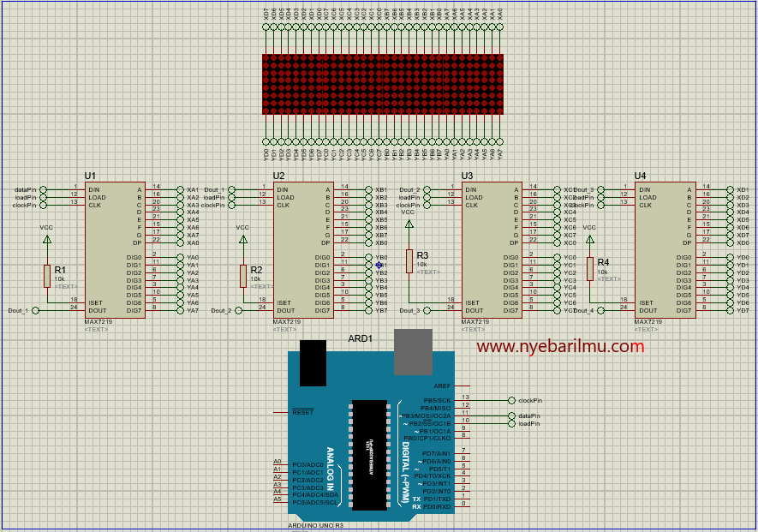
Task: Click the U3 MAX7219 driver chip
Action: pos(491,250)
